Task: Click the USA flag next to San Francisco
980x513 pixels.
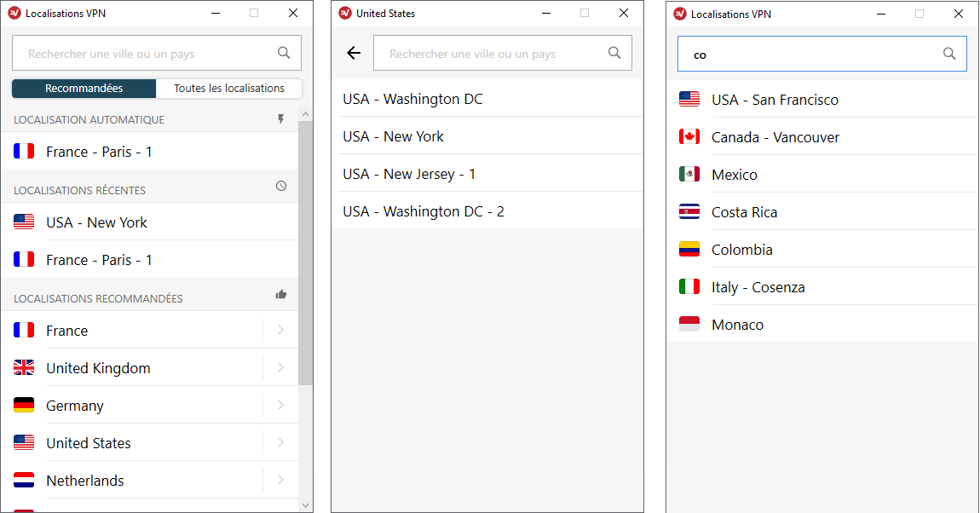Action: tap(689, 100)
